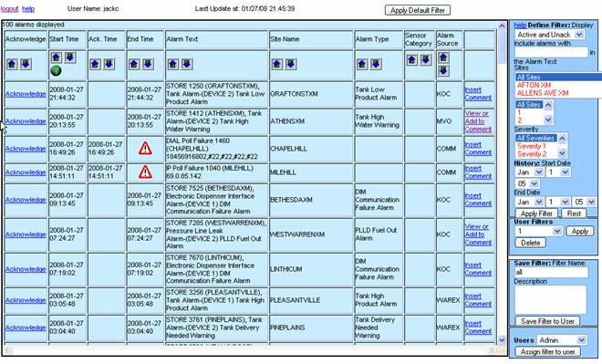Sort Site Name column descending arrow
This screenshot has width=602, height=364.
(291, 64)
